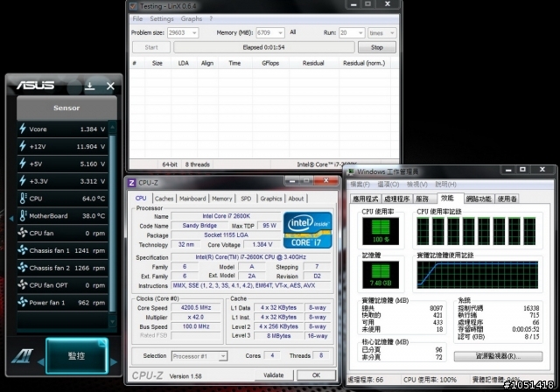Open the 服務 tab in Task Manager
560x392 pixels.
(x=422, y=199)
